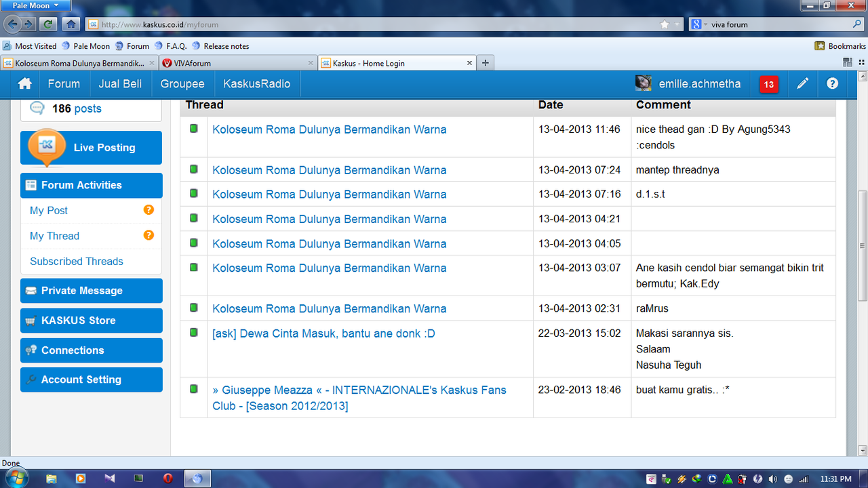Open the Subscribed Threads link

77,261
